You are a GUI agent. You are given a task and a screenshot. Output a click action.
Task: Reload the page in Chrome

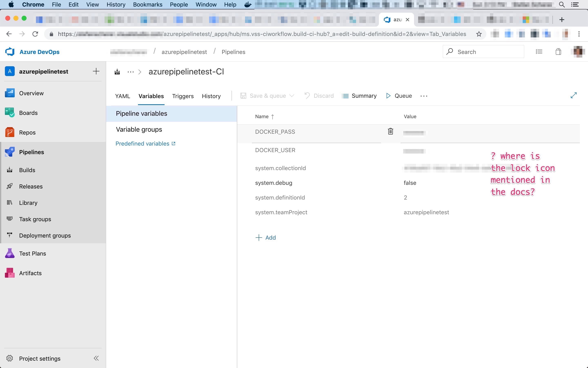pyautogui.click(x=35, y=34)
